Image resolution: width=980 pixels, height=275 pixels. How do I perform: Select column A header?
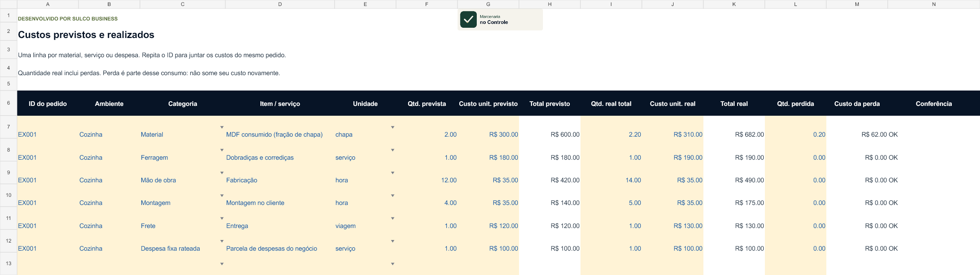click(x=48, y=4)
